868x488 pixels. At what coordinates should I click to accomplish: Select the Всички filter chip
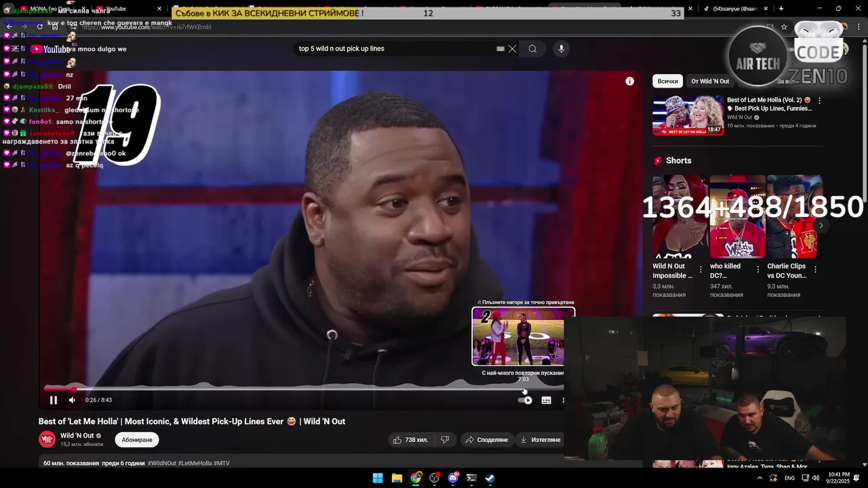[x=667, y=81]
